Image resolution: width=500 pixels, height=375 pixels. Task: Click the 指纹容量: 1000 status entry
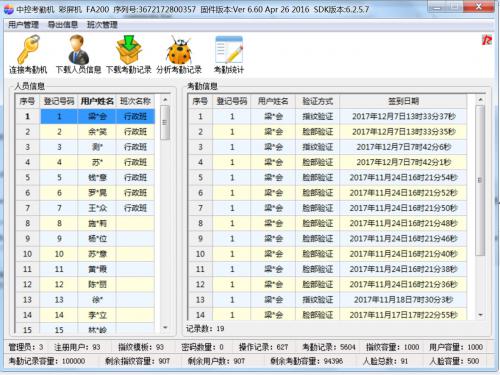click(x=393, y=347)
